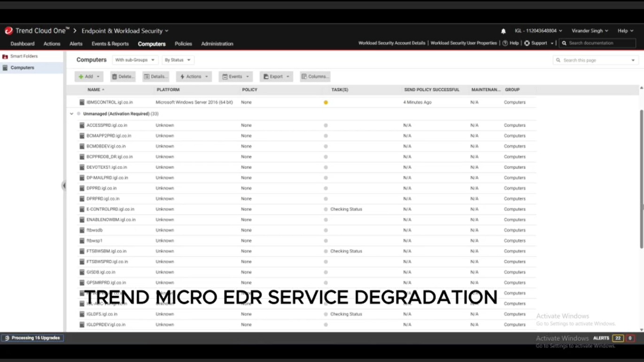The height and width of the screenshot is (362, 644).
Task: Open the notifications bell icon
Action: click(503, 31)
